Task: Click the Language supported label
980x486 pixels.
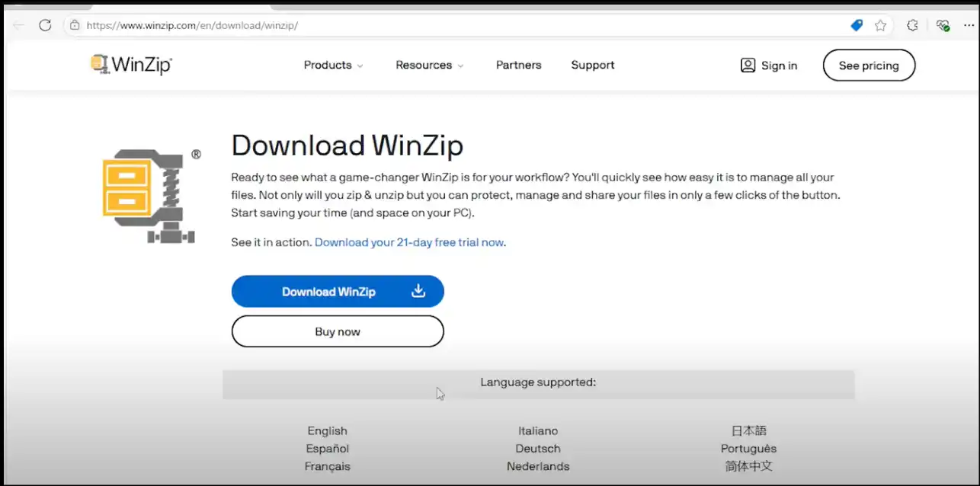Action: [x=538, y=382]
